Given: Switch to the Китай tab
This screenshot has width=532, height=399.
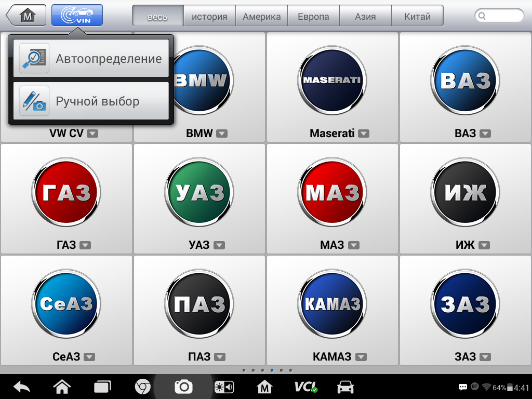Looking at the screenshot, I should [417, 16].
